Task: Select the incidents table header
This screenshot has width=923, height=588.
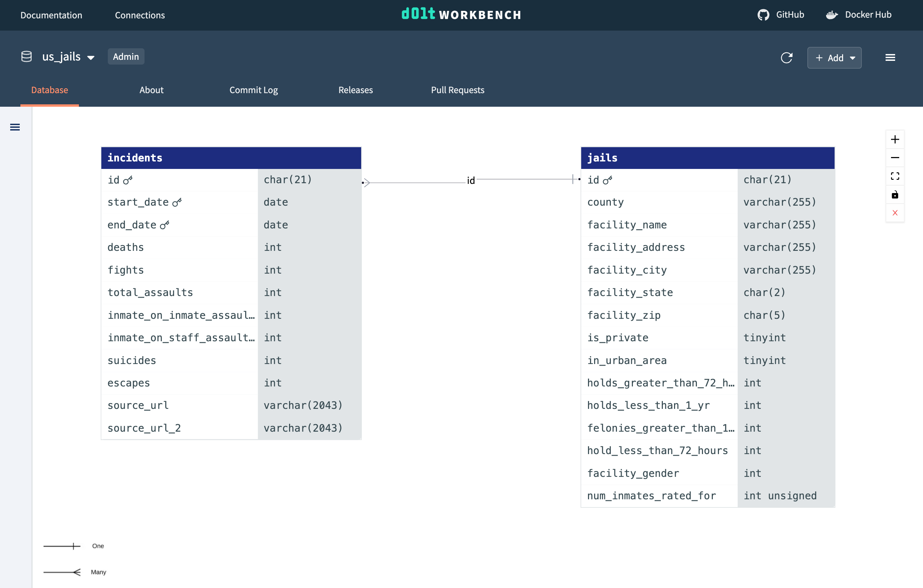Action: click(231, 158)
